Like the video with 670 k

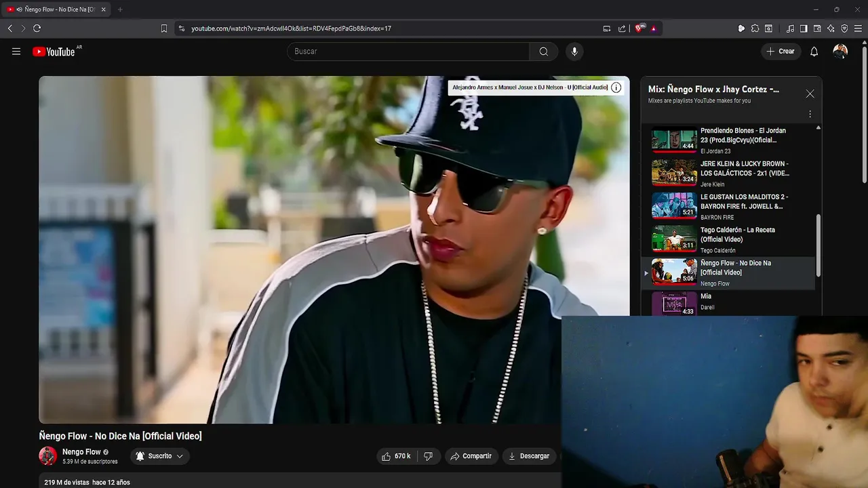click(x=396, y=456)
